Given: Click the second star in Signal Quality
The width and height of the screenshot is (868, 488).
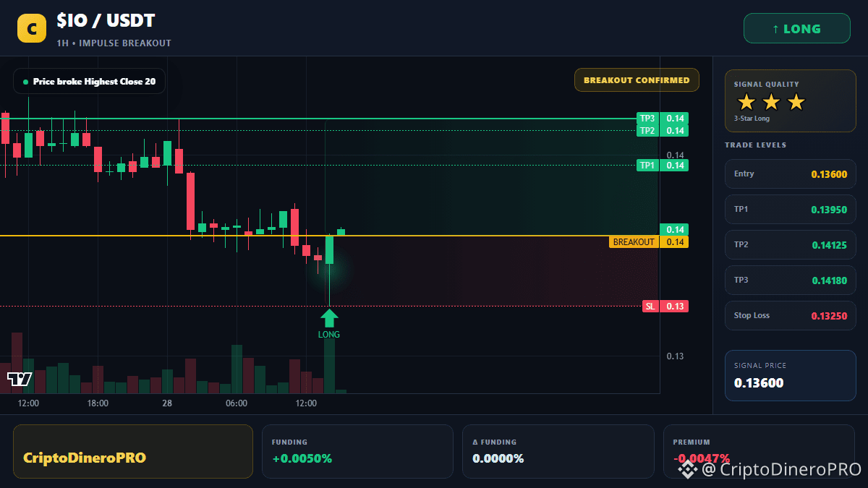Looking at the screenshot, I should (771, 102).
